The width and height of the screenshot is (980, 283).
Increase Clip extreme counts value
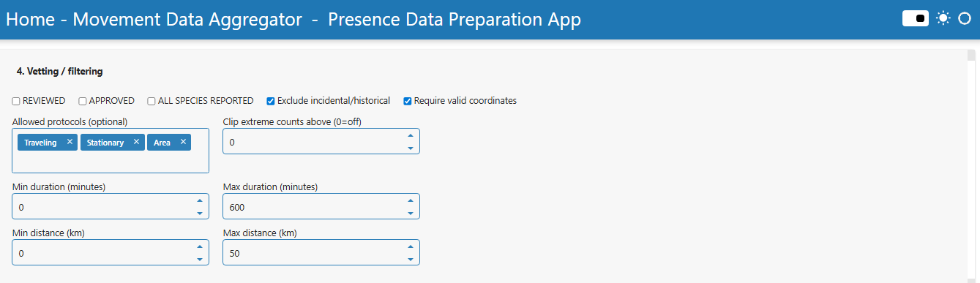(410, 135)
